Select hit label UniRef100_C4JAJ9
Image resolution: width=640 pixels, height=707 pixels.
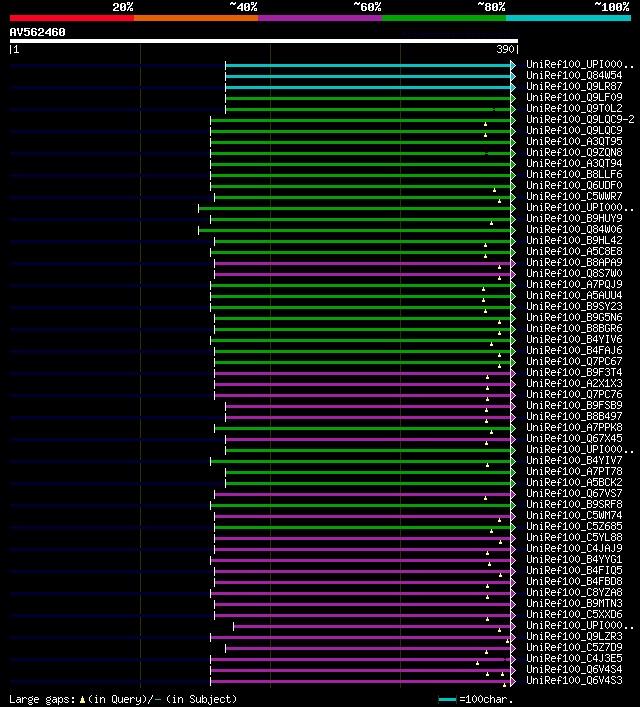[x=574, y=548]
